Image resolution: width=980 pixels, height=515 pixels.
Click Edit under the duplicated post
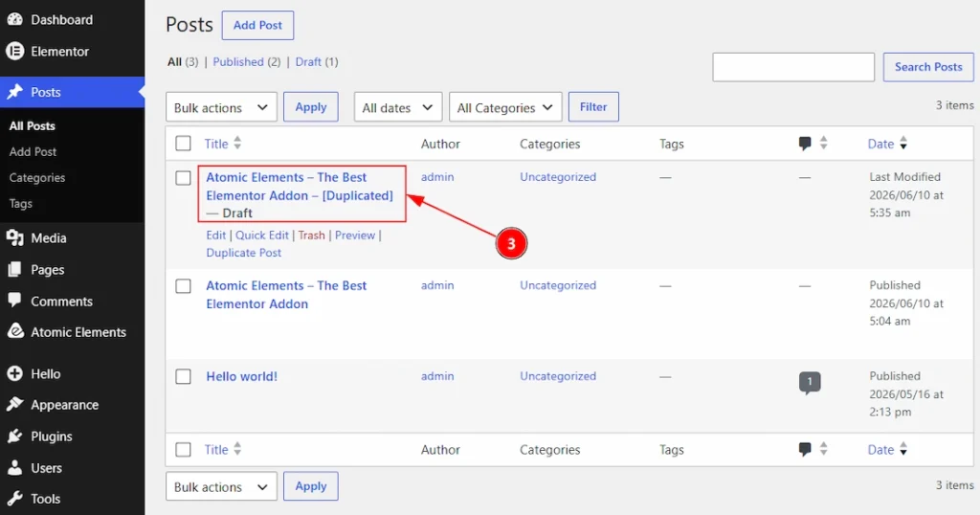(215, 235)
